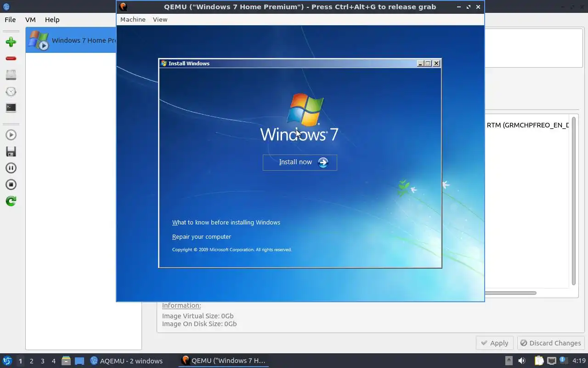Click the vertical scrollbar in AQEMU right panel
Image resolution: width=588 pixels, height=368 pixels.
(574, 201)
